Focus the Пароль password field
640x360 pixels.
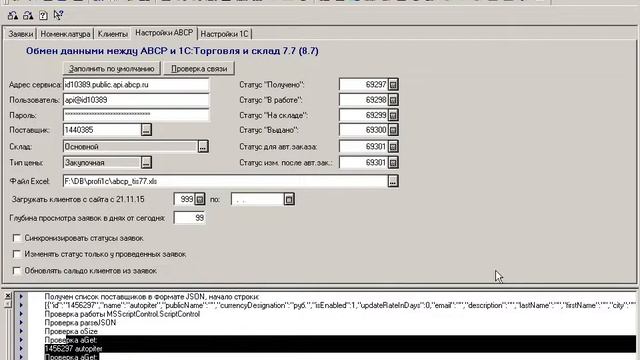136,115
